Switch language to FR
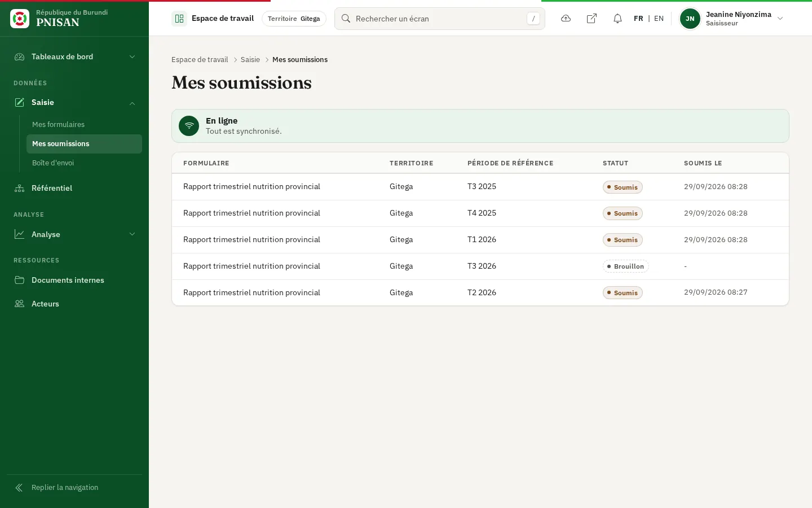Viewport: 812px width, 508px height. point(638,19)
